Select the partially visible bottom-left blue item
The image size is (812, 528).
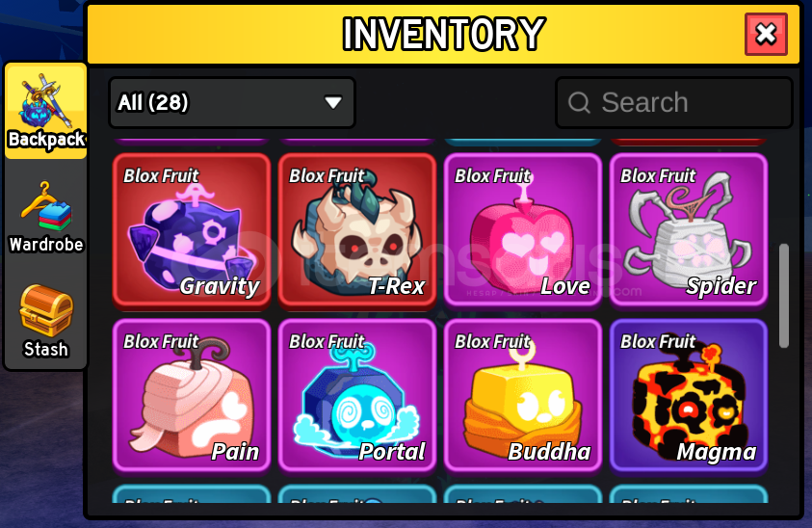tap(192, 494)
